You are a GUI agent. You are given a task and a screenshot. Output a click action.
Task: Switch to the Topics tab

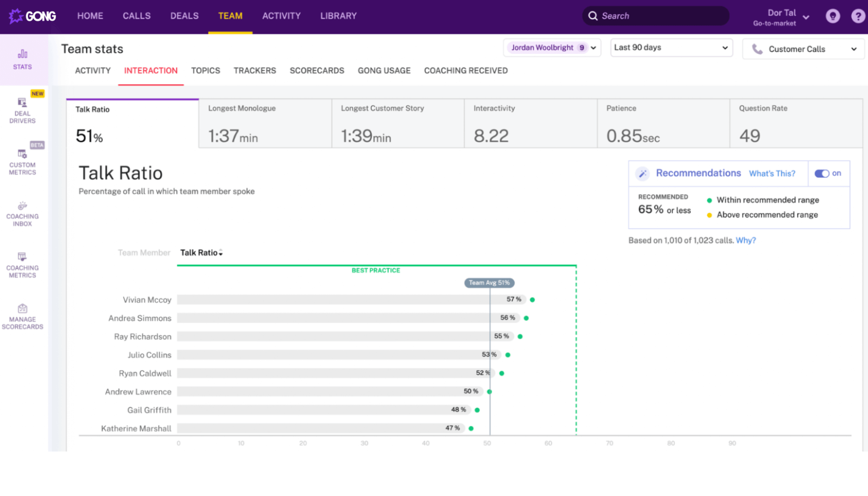[x=206, y=70]
